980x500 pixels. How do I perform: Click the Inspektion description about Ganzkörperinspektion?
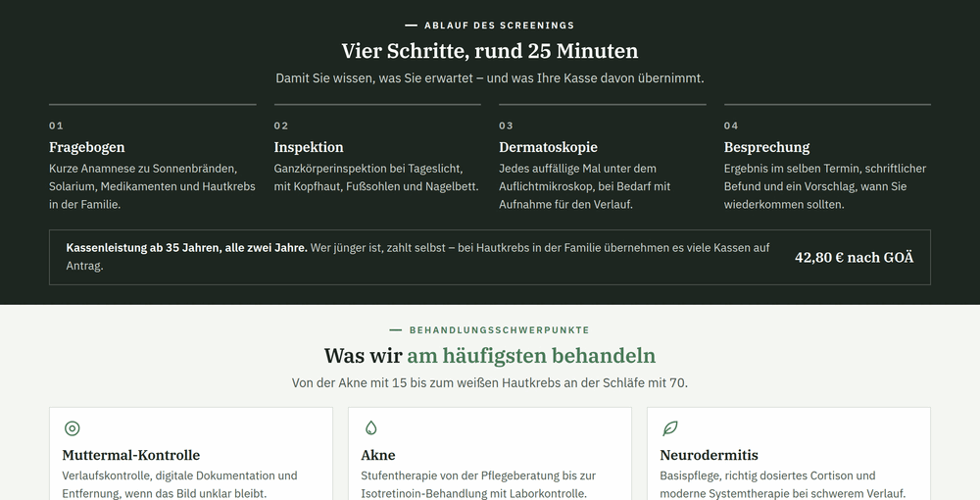tap(376, 177)
